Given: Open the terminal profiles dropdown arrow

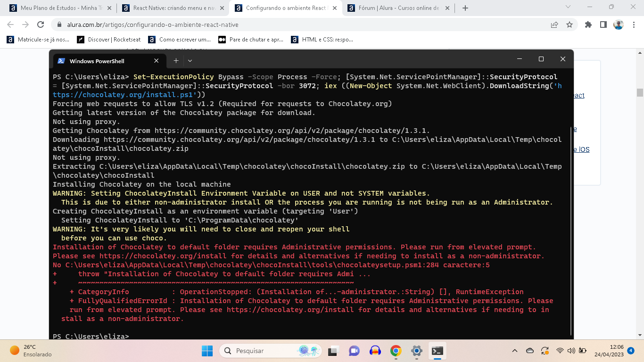Looking at the screenshot, I should click(x=190, y=61).
